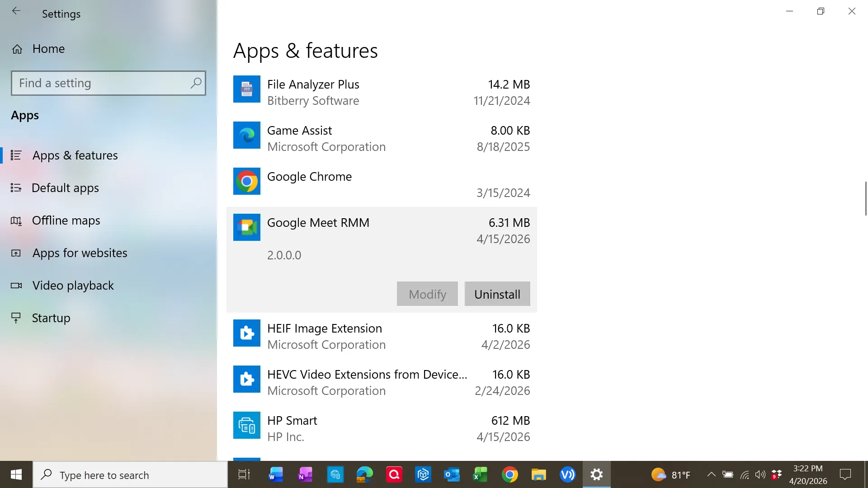Switch to Default apps section
This screenshot has width=868, height=488.
(65, 188)
